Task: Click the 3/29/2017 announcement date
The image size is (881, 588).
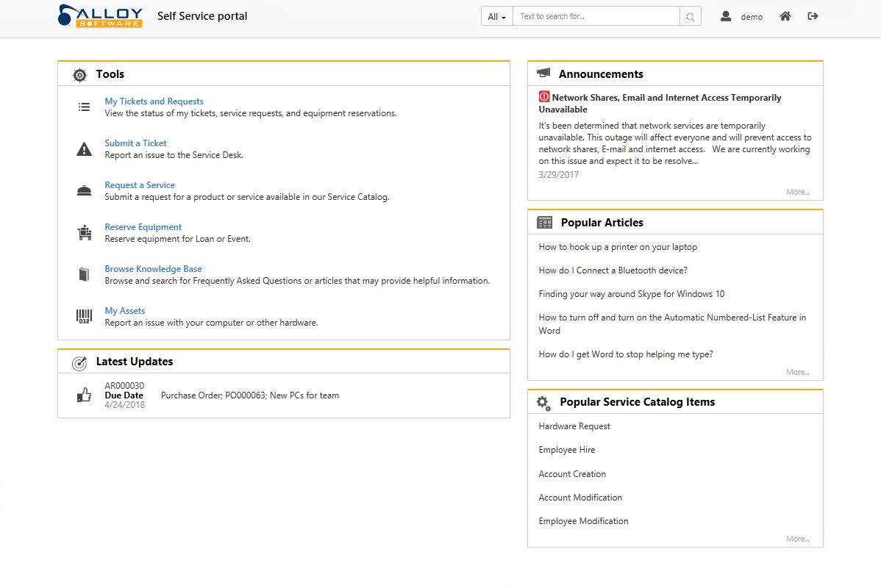Action: tap(558, 175)
